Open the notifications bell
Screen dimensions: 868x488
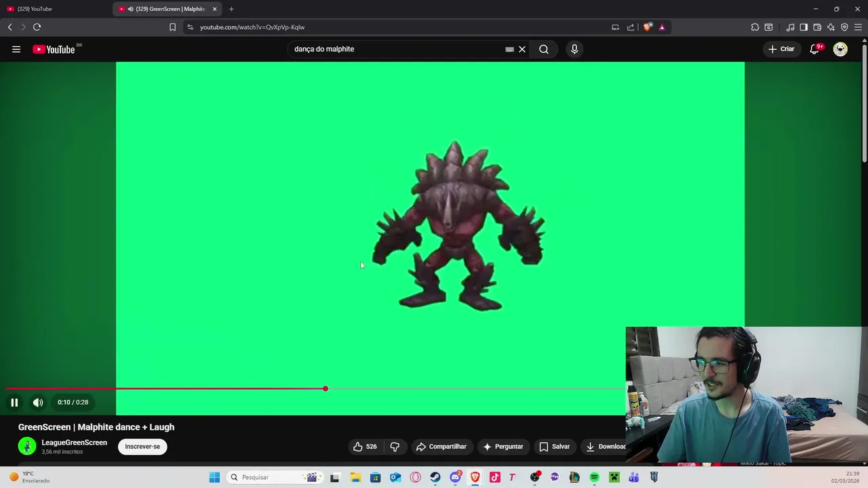click(x=815, y=49)
